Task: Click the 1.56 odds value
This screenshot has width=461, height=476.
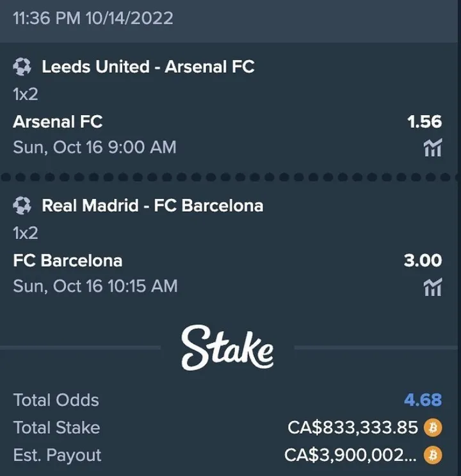Action: tap(425, 122)
